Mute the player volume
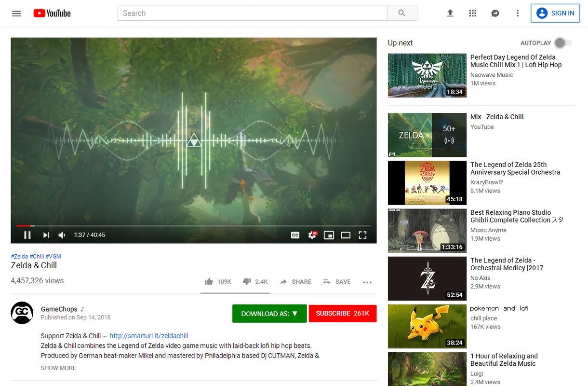The width and height of the screenshot is (588, 386). (x=62, y=235)
